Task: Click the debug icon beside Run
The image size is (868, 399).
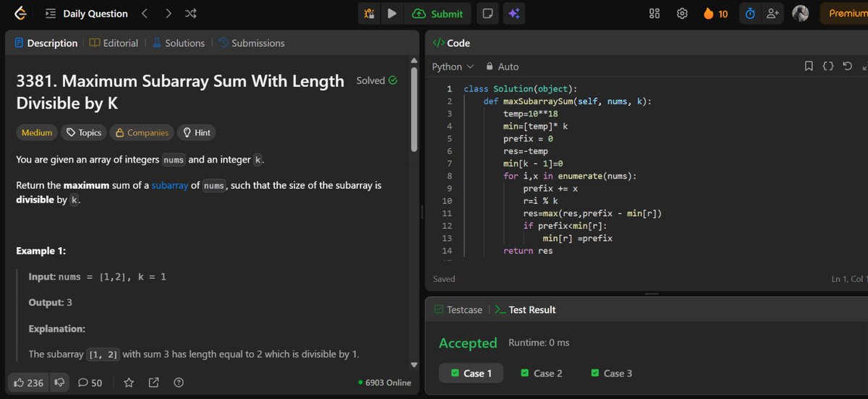Action: [369, 13]
